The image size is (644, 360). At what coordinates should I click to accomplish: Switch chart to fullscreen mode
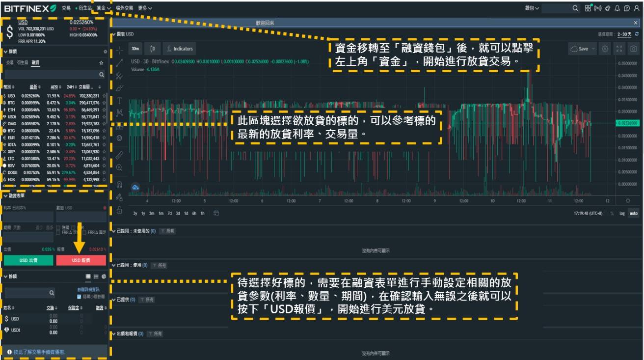(619, 49)
